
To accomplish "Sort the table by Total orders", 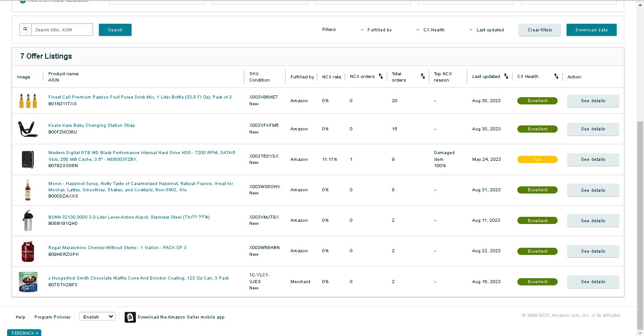I will point(423,77).
